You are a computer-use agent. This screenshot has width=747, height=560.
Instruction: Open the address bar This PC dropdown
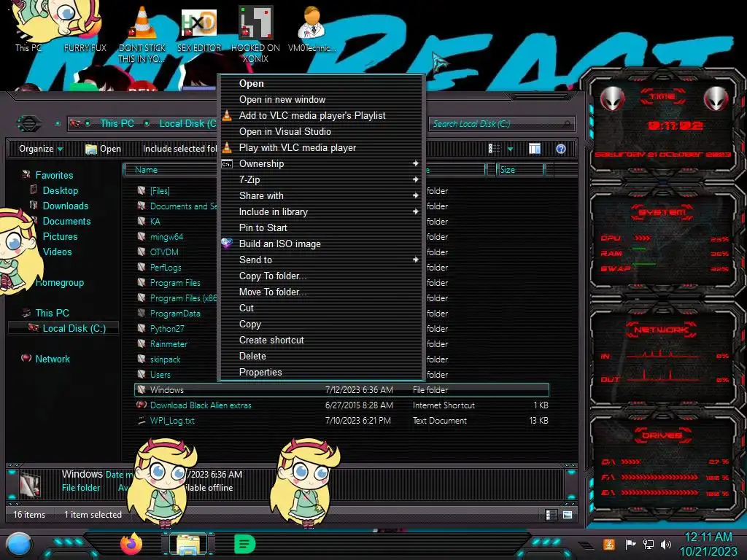pos(147,124)
